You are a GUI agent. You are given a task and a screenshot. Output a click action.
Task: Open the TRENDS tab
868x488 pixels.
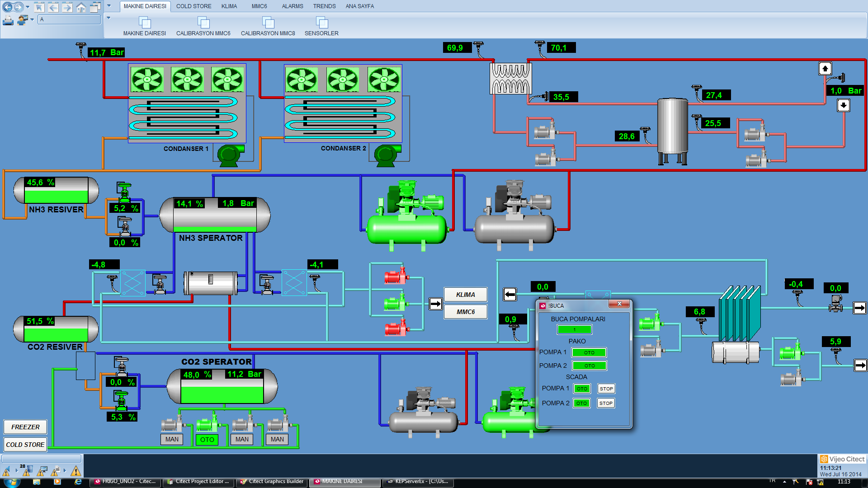point(324,6)
